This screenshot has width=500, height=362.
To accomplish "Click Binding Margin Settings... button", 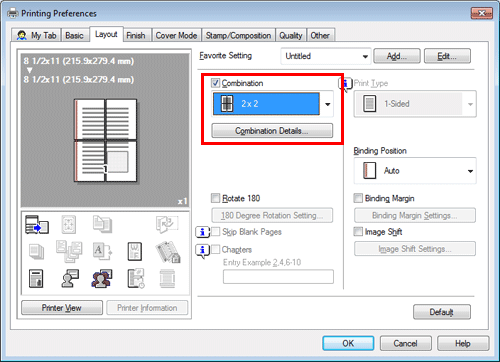I will coord(415,215).
